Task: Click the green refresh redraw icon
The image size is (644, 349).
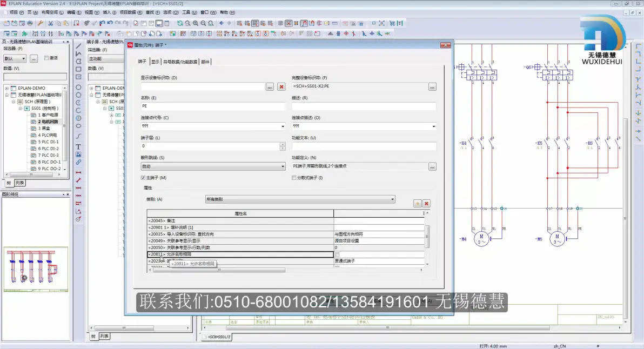Action: click(x=180, y=23)
